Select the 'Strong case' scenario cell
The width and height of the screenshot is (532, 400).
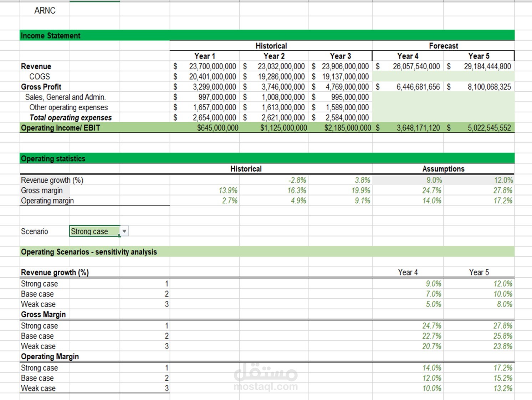tap(94, 231)
